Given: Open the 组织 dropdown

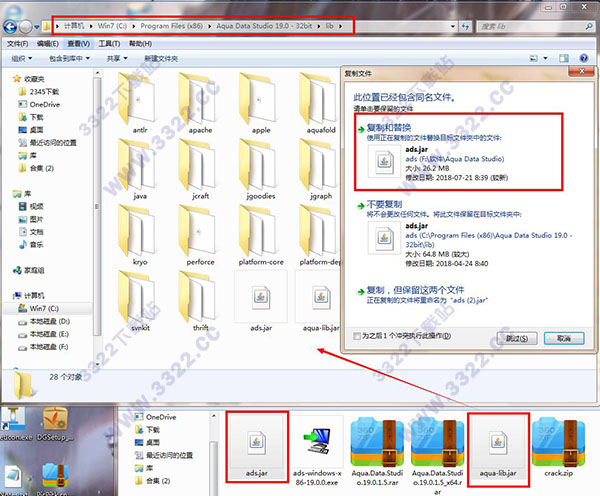Looking at the screenshot, I should (x=21, y=59).
